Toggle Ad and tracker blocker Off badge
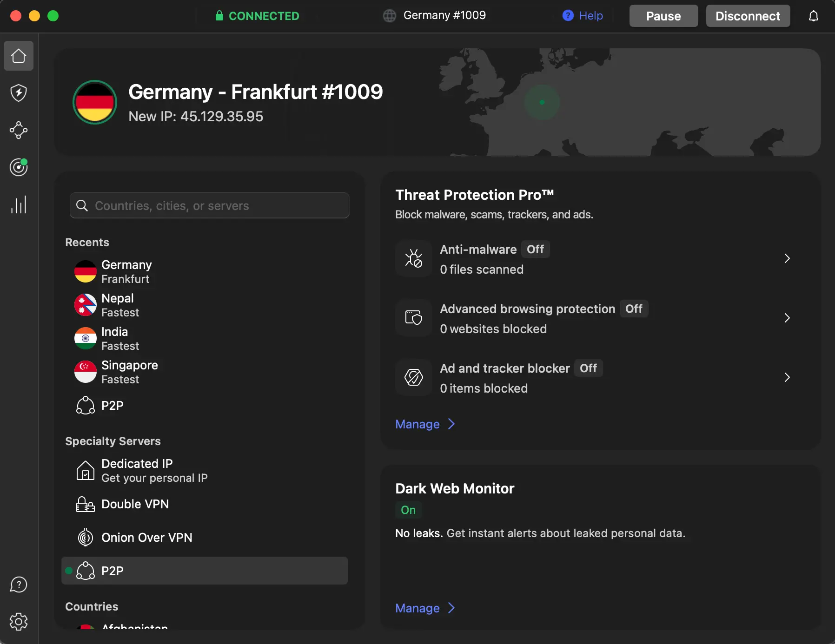 click(588, 368)
